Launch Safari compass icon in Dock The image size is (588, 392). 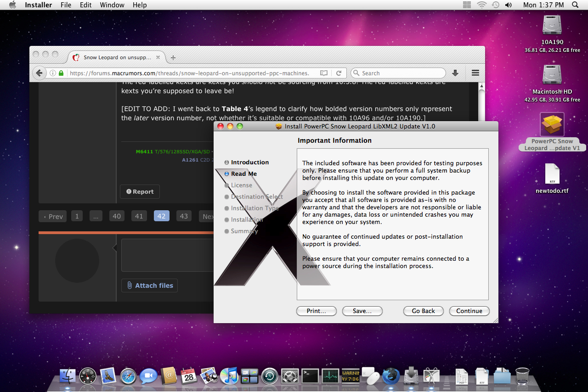click(128, 376)
